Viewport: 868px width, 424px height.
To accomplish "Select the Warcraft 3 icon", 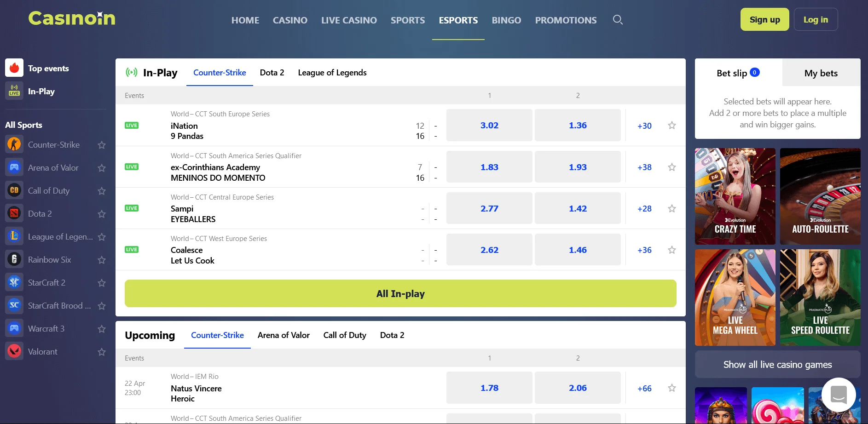I will click(x=14, y=328).
